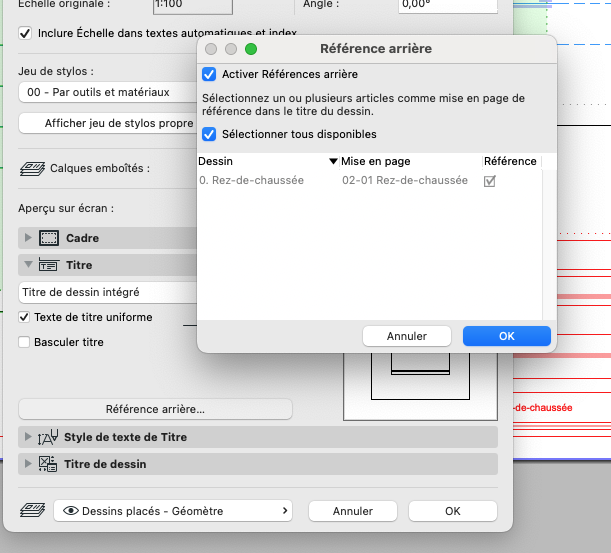This screenshot has width=611, height=553.
Task: Open the Dessins placés - Géomètre layer menu
Action: pos(173,511)
